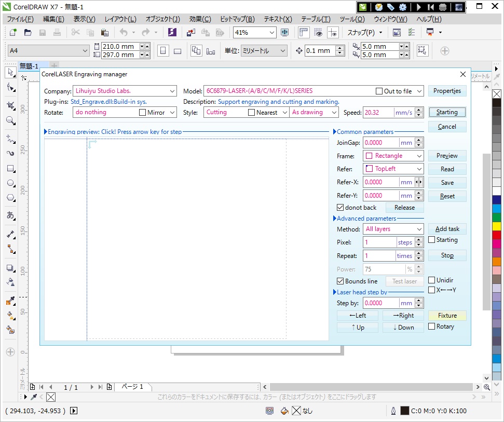Enable the Unidir checkbox
Screen dimensions: 504x422
432,280
